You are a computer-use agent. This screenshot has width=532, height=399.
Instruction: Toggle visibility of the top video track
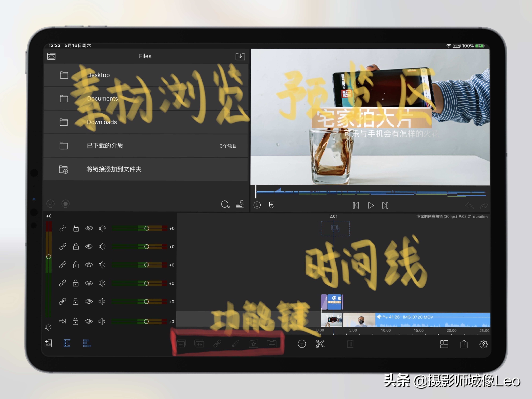[89, 228]
